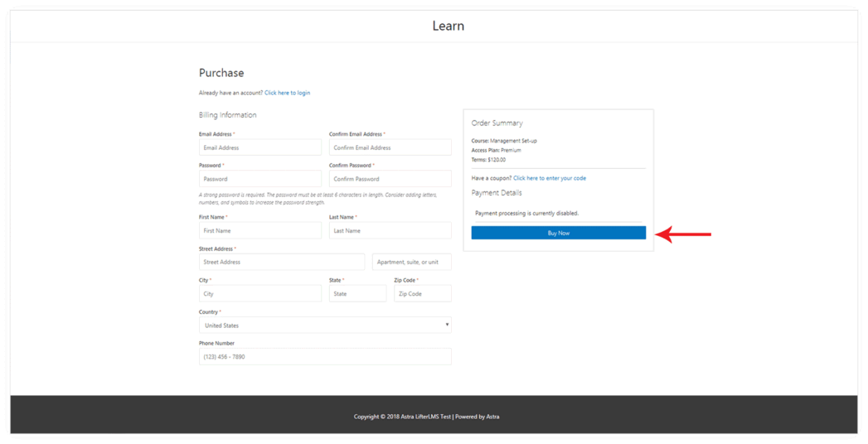
Task: Click the Phone Number input field
Action: pos(325,357)
